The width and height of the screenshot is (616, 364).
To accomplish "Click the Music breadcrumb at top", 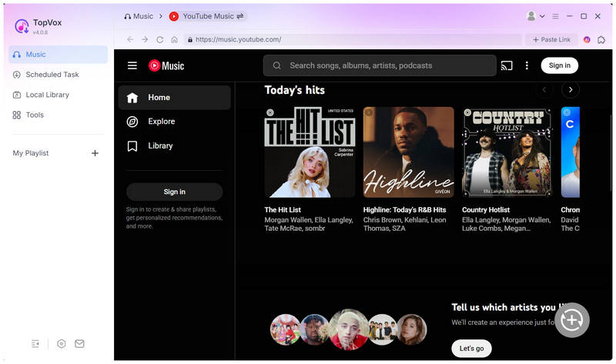I will click(139, 16).
